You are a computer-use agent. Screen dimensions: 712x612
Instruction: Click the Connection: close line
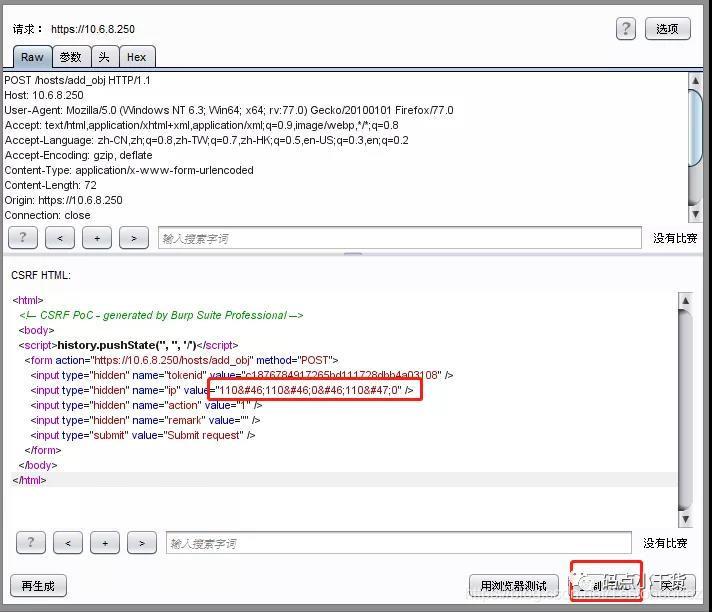coord(47,215)
